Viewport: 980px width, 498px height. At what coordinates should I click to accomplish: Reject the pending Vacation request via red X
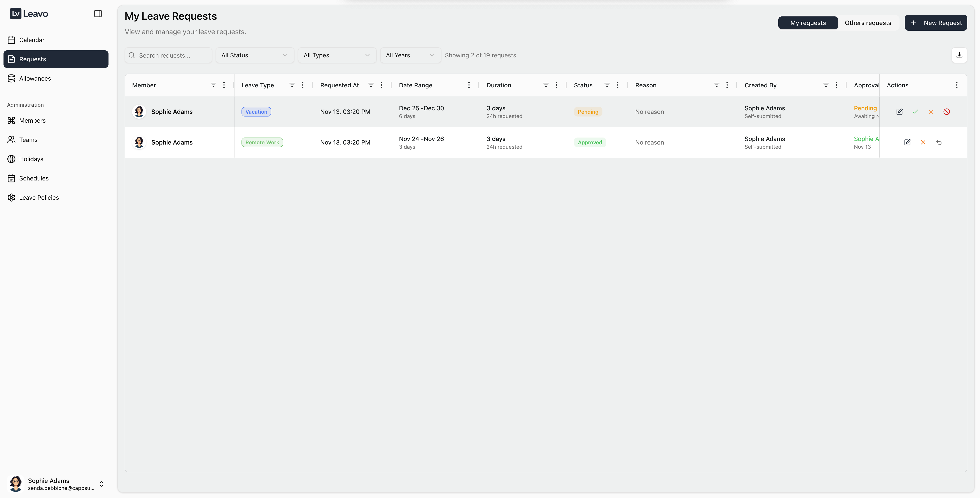931,111
